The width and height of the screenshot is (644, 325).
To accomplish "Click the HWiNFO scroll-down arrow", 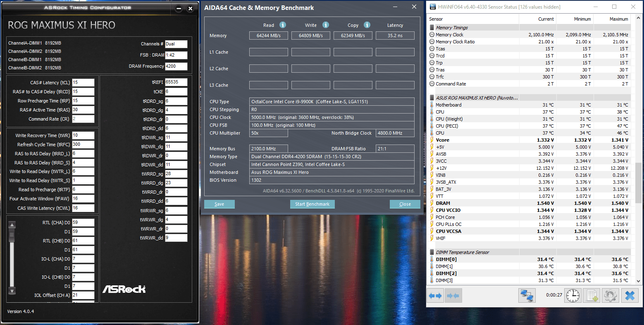I will point(638,281).
